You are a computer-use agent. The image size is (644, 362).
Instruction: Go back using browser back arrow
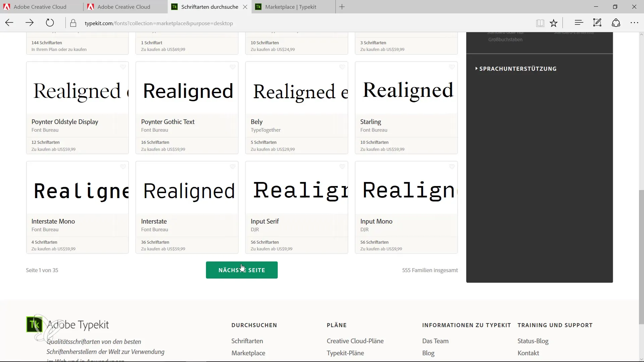tap(9, 23)
